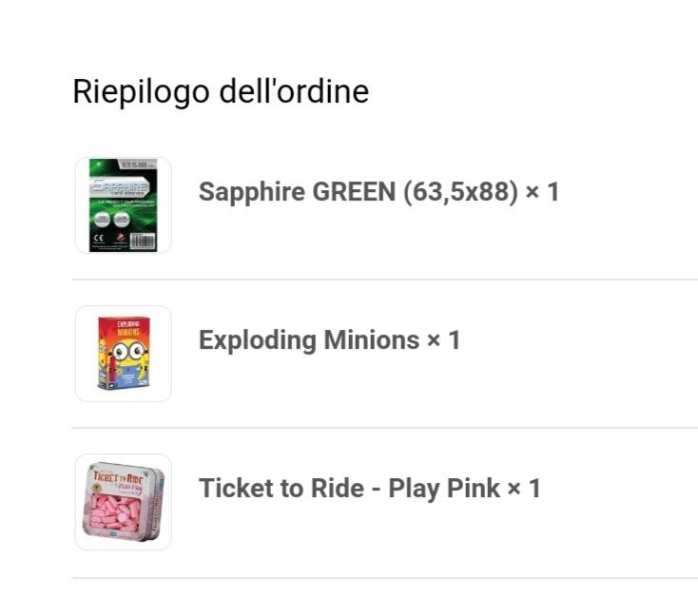This screenshot has height=616, width=698.
Task: Click the divider line below Sapphire GREEN row
Action: (384, 279)
